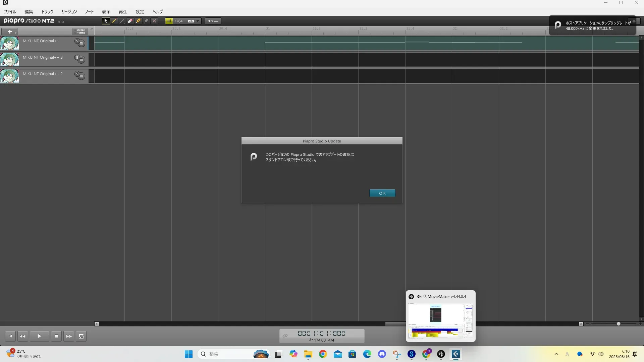644x362 pixels.
Task: Click the grey glue tool icon
Action: (x=146, y=21)
